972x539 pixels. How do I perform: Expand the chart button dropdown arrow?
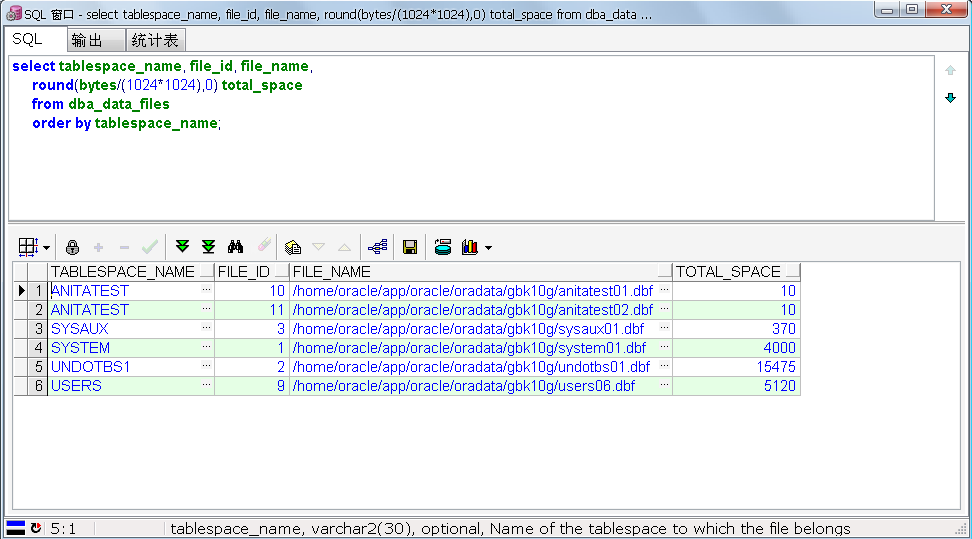click(x=488, y=248)
